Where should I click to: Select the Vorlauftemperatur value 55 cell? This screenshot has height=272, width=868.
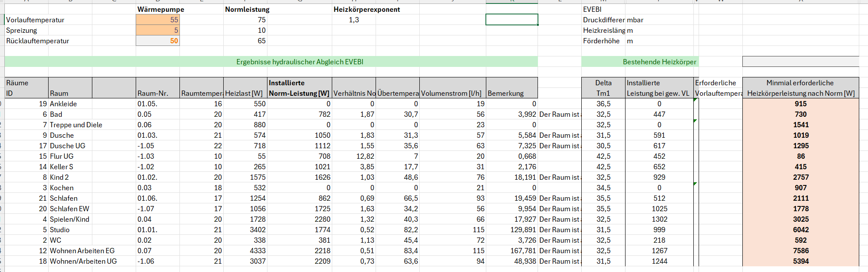pos(158,20)
